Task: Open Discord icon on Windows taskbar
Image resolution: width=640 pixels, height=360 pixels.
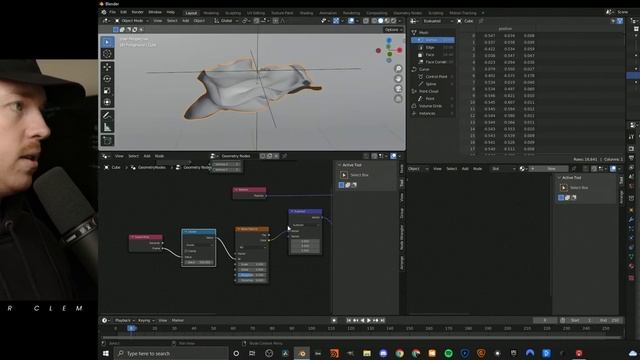Action: click(383, 353)
